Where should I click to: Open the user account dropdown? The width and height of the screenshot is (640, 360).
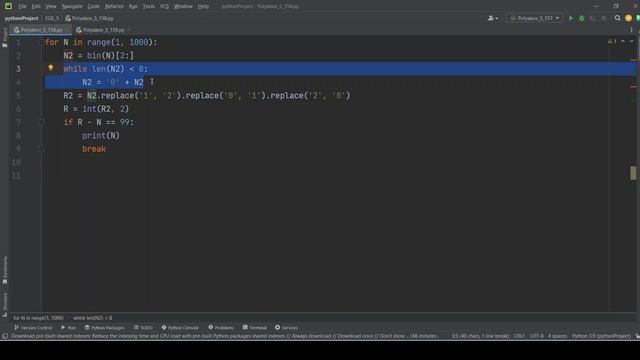[x=493, y=18]
